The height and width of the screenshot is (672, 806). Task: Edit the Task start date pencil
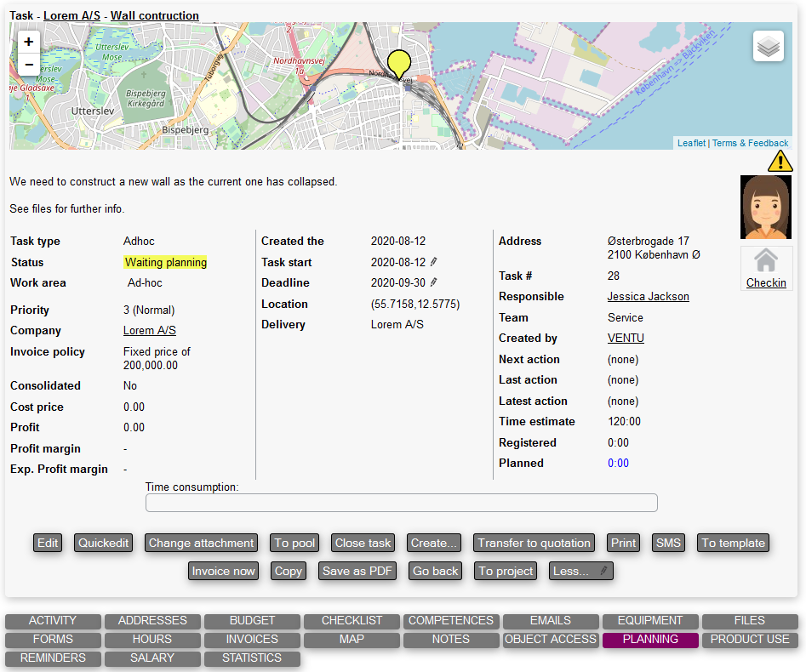(433, 262)
